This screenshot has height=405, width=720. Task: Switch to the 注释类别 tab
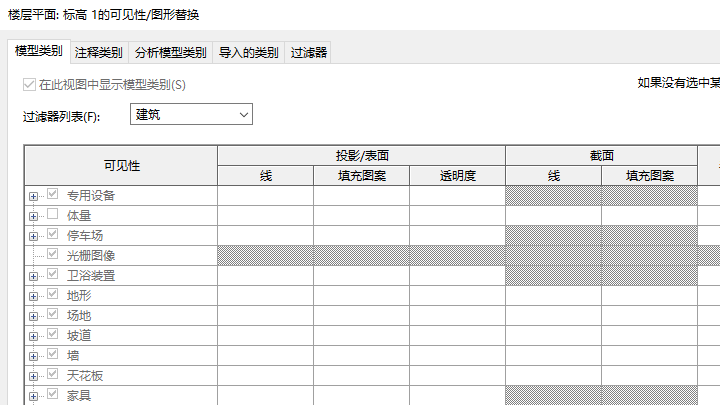99,53
